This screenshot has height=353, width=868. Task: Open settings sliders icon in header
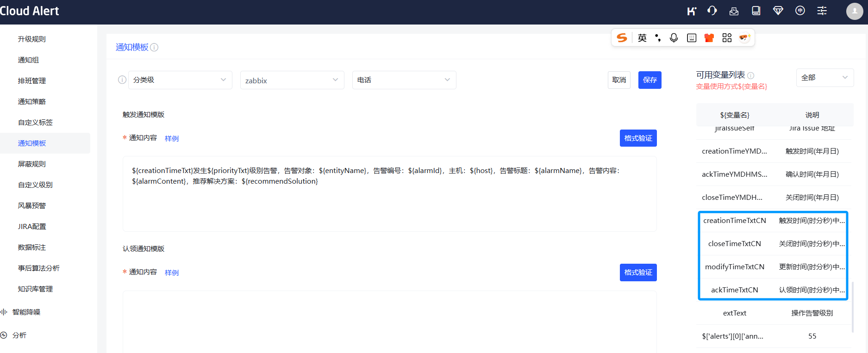(822, 11)
